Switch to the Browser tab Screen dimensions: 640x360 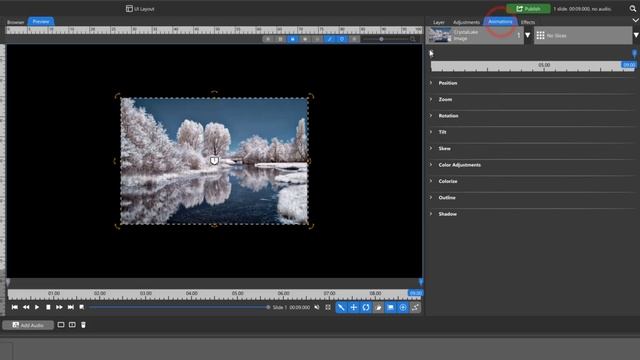coord(16,22)
